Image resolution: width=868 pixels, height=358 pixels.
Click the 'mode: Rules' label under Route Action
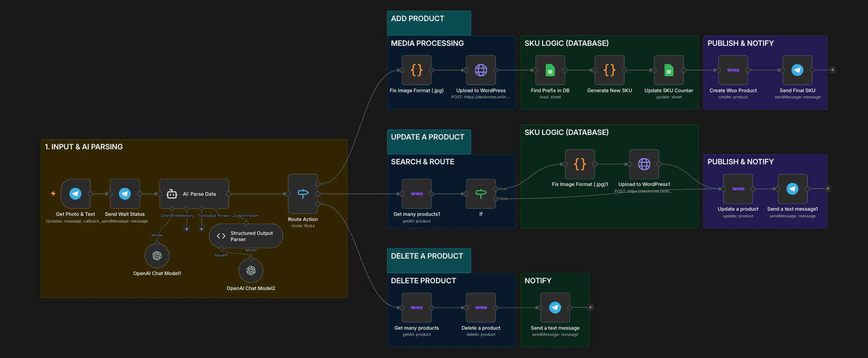tap(303, 226)
